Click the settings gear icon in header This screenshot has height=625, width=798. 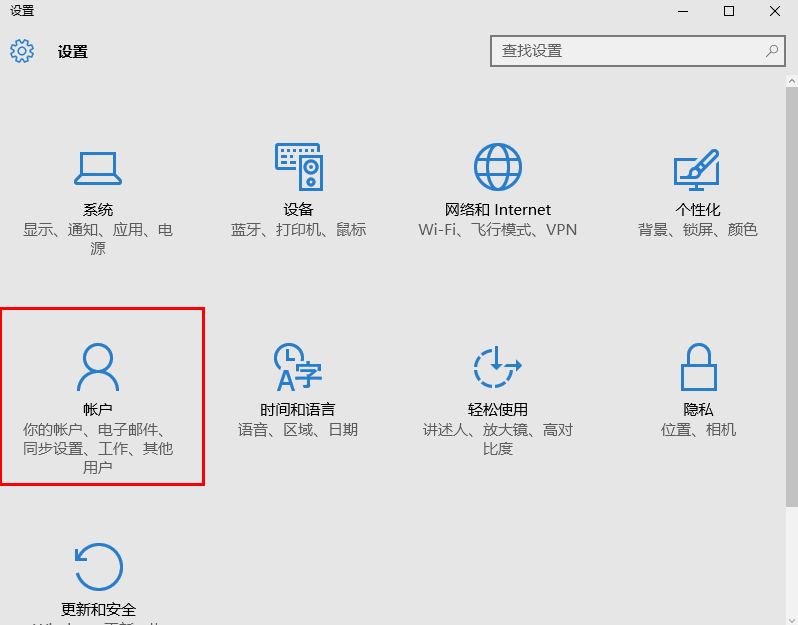22,51
